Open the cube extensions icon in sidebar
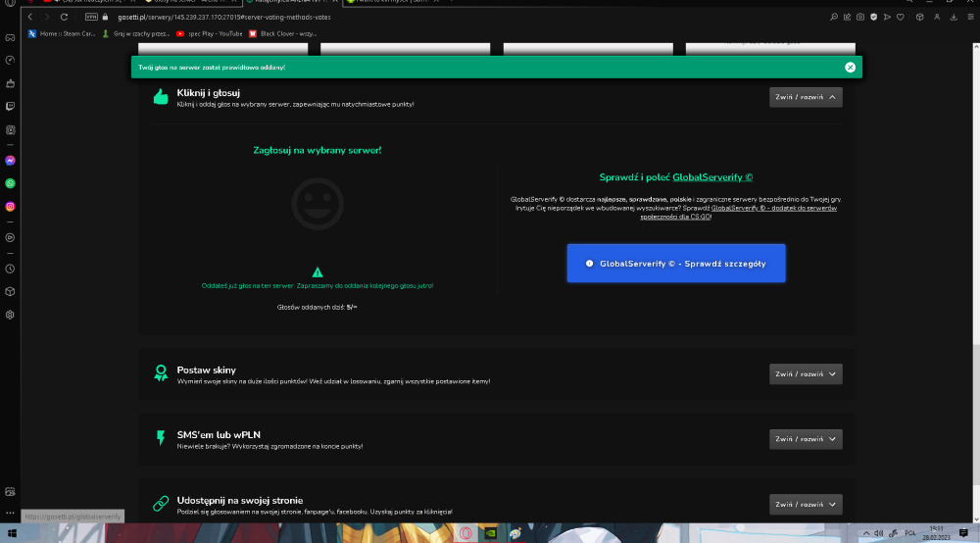Screen dimensions: 980x543 pyautogui.click(x=10, y=291)
